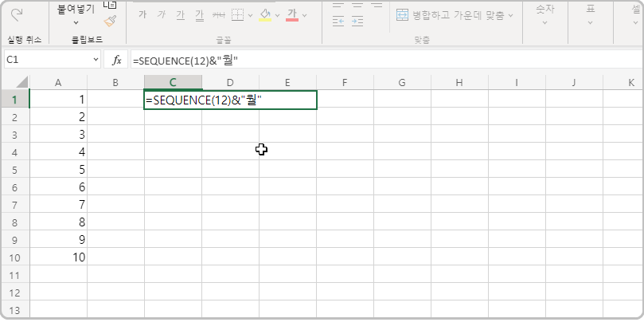Image resolution: width=644 pixels, height=326 pixels.
Task: Click 병합하고 가운데 맞춤 merge button
Action: pyautogui.click(x=450, y=16)
